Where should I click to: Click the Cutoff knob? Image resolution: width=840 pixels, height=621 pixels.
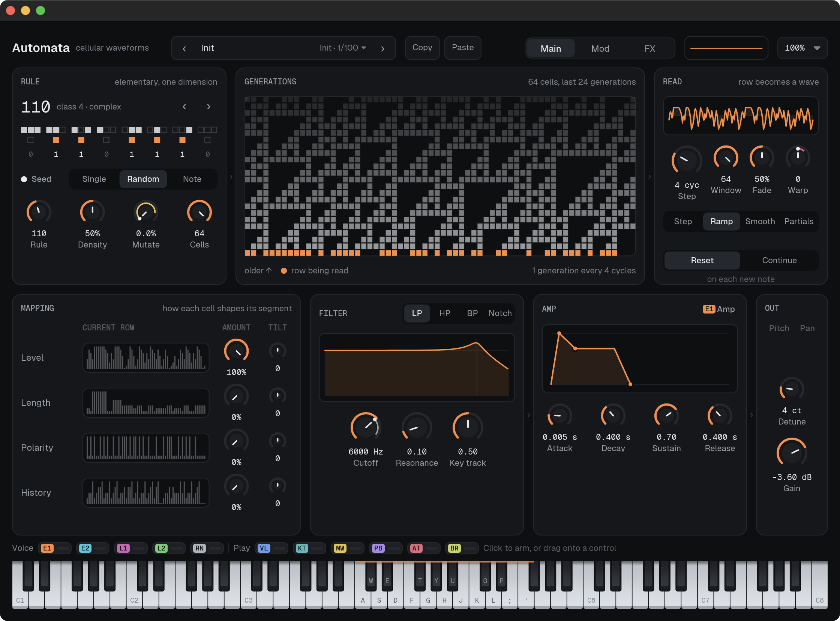366,427
